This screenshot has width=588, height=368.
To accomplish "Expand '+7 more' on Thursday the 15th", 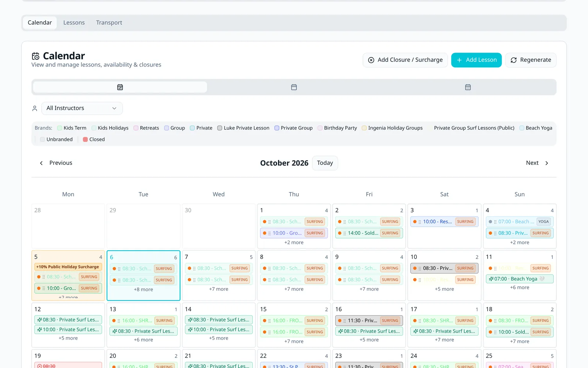I will point(294,342).
